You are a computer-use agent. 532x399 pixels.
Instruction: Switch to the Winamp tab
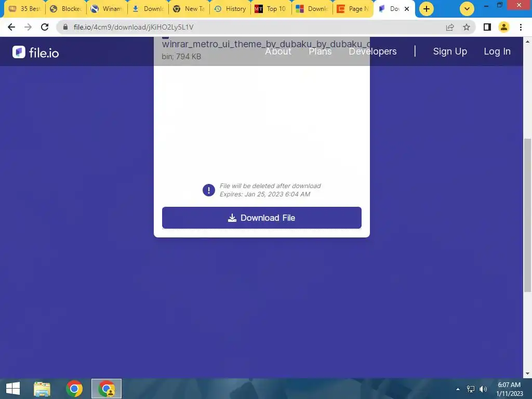point(107,9)
